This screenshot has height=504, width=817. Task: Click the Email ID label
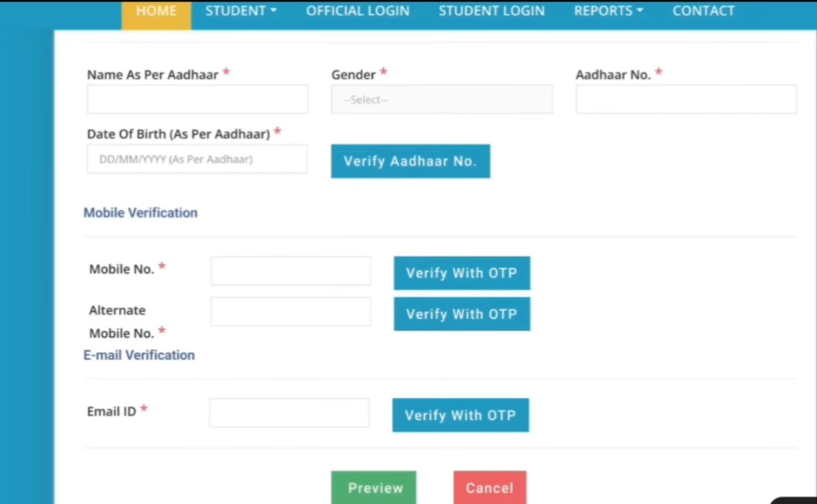[111, 412]
